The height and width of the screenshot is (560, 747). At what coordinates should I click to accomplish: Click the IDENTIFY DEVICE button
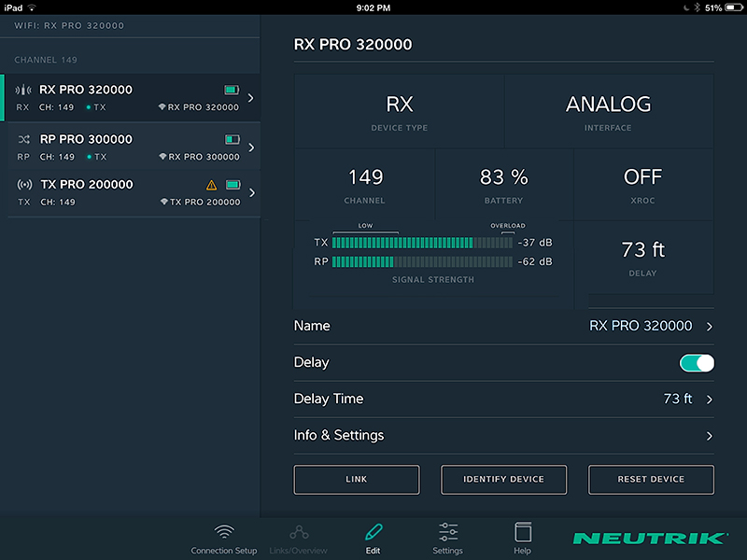[503, 480]
